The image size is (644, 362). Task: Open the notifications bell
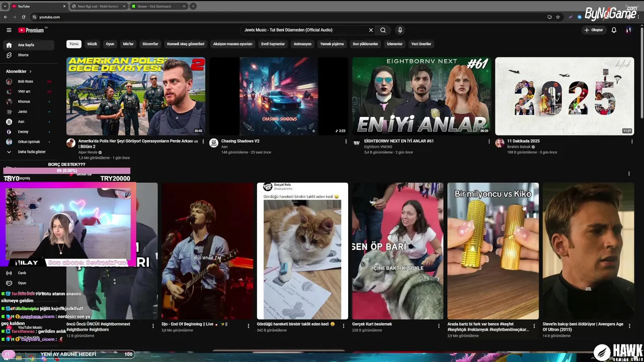614,30
